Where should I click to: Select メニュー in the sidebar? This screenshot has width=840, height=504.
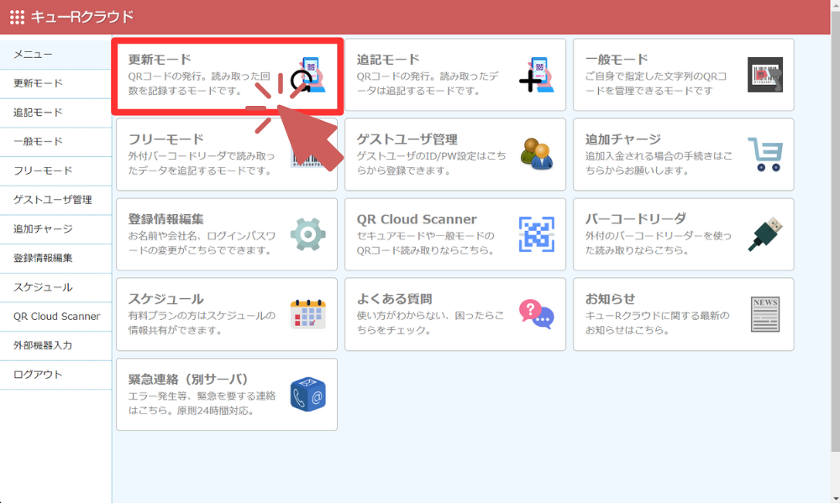click(55, 55)
